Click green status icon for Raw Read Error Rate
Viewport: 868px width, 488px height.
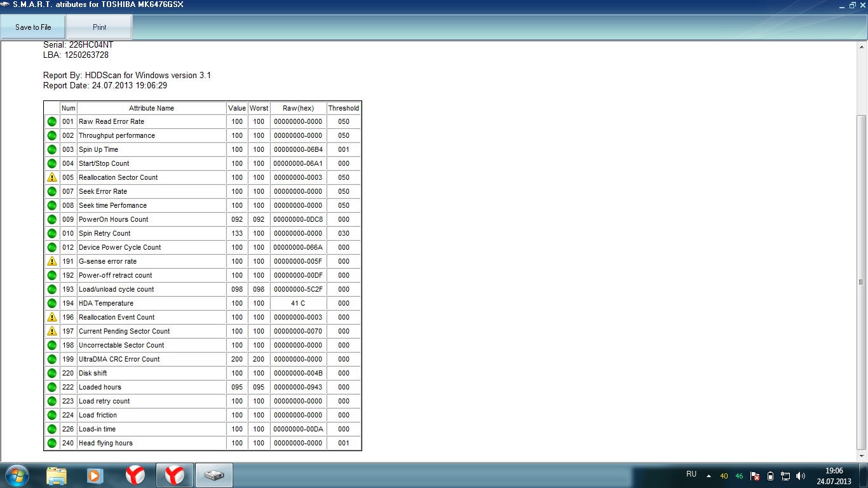[52, 121]
